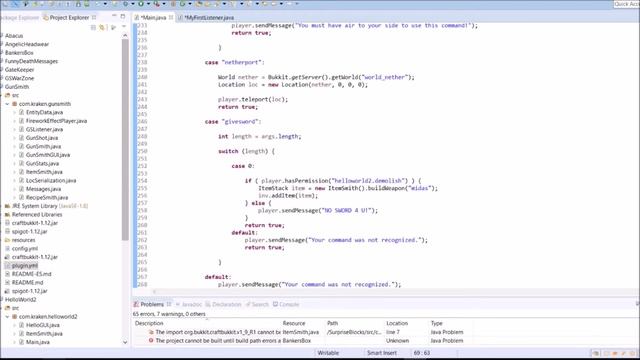The width and height of the screenshot is (640, 360).
Task: Open the Declaration tab
Action: (223, 304)
